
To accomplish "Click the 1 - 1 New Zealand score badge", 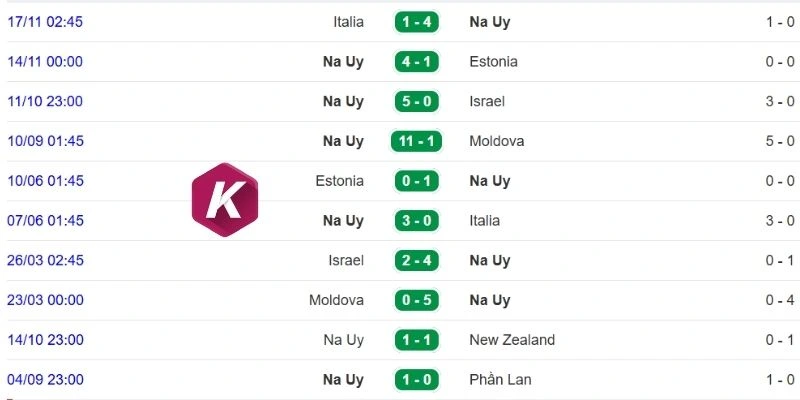I will point(417,340).
